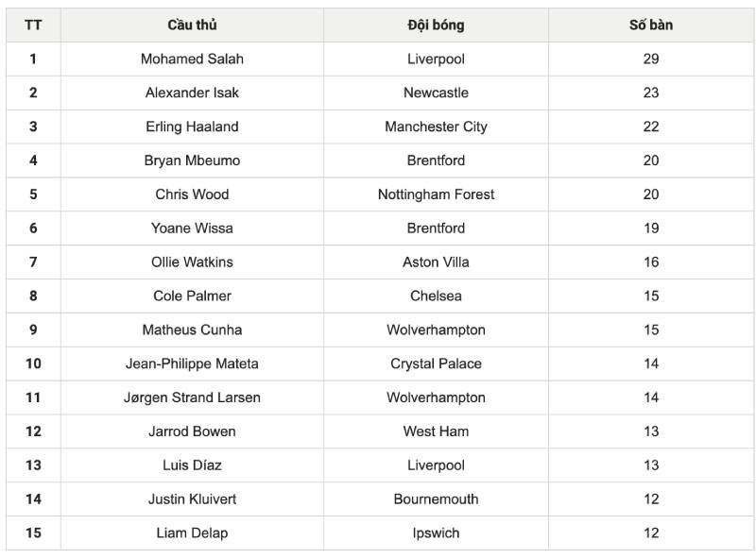This screenshot has width=756, height=558.
Task: Select the Matheus Cunha player cell
Action: coord(192,330)
